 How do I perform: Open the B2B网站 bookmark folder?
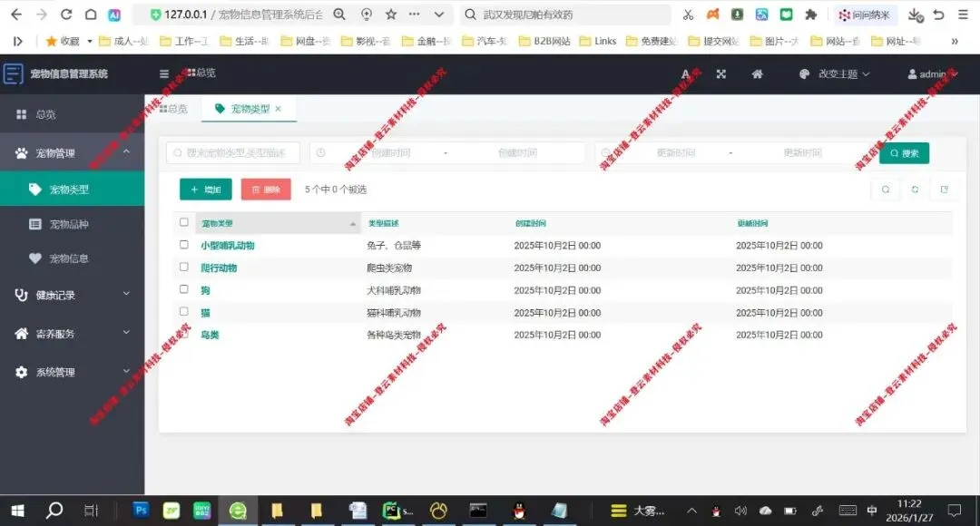tap(544, 41)
